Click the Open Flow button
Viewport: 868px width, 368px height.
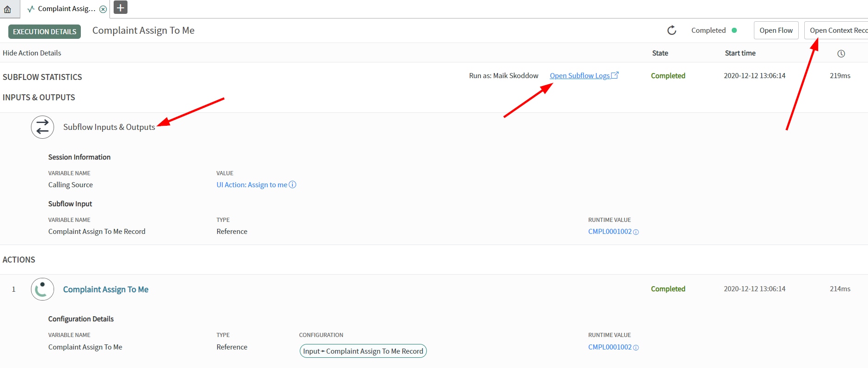776,31
